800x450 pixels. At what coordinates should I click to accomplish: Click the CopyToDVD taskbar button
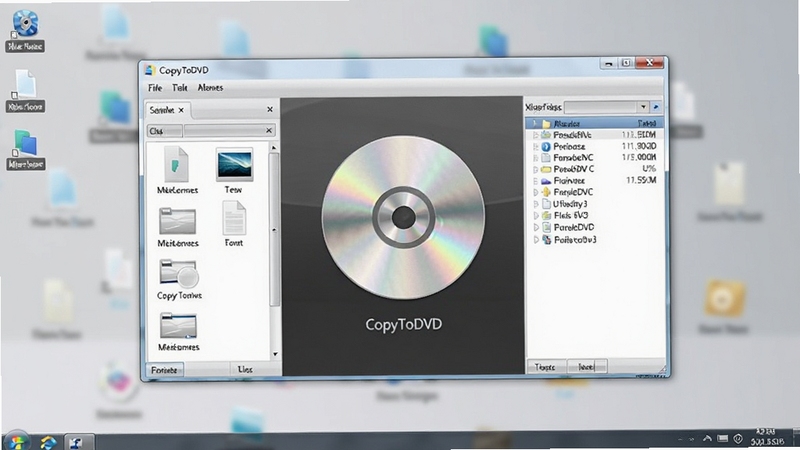click(79, 442)
